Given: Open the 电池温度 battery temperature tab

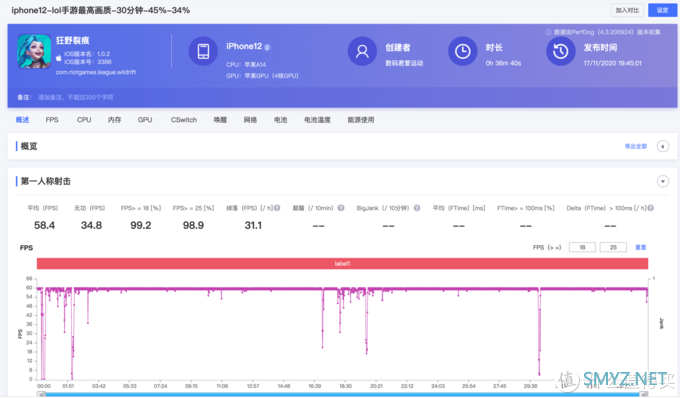Looking at the screenshot, I should 317,120.
